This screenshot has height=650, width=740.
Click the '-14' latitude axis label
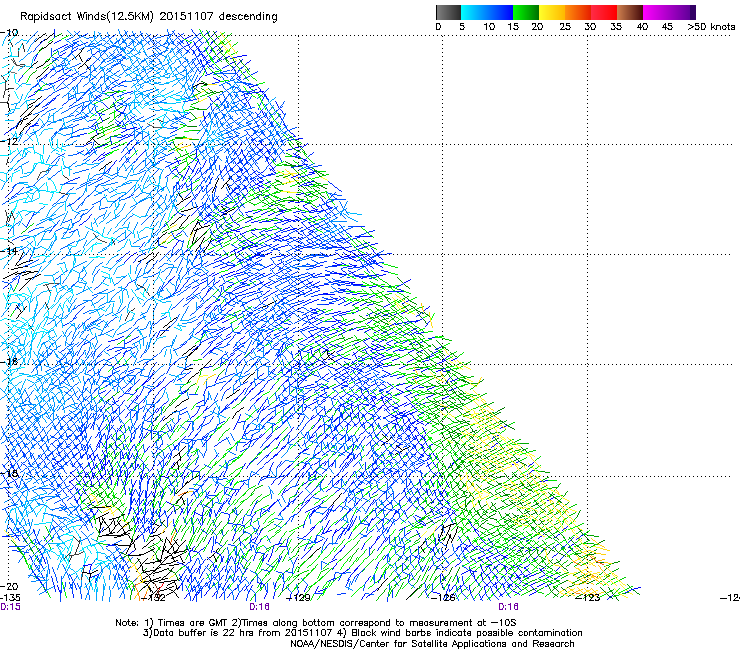tap(9, 251)
